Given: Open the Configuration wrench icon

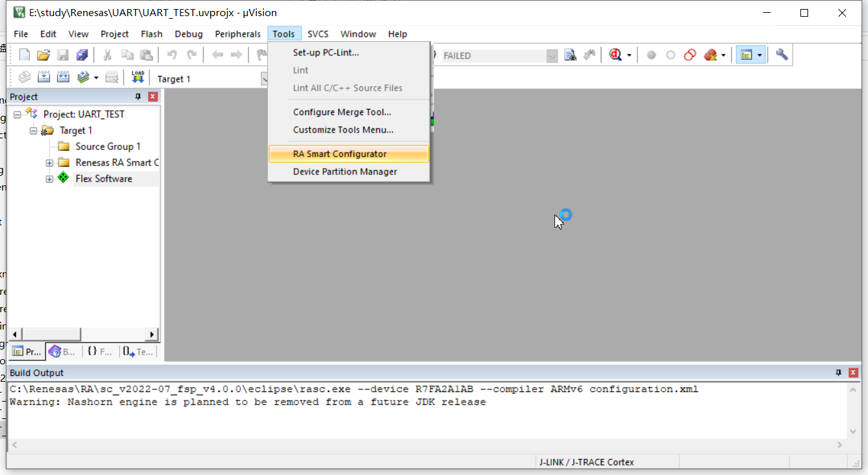Looking at the screenshot, I should coord(782,55).
